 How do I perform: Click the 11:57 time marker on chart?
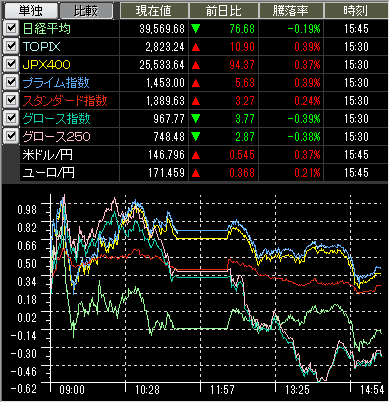point(222,390)
